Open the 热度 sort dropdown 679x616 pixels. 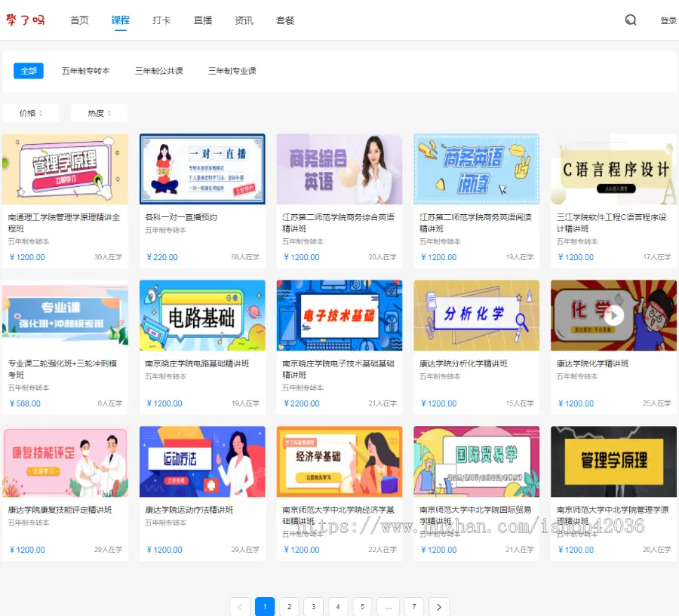(x=98, y=112)
